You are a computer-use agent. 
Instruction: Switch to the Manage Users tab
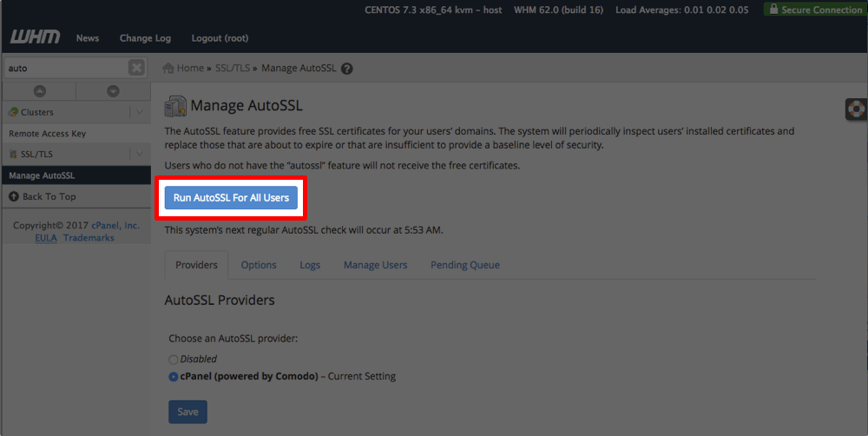(x=375, y=265)
